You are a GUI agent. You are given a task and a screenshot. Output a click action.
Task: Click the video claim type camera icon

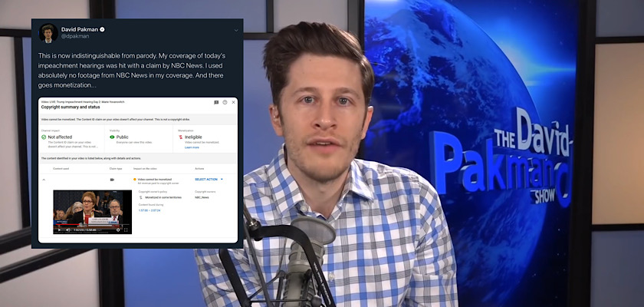[112, 180]
